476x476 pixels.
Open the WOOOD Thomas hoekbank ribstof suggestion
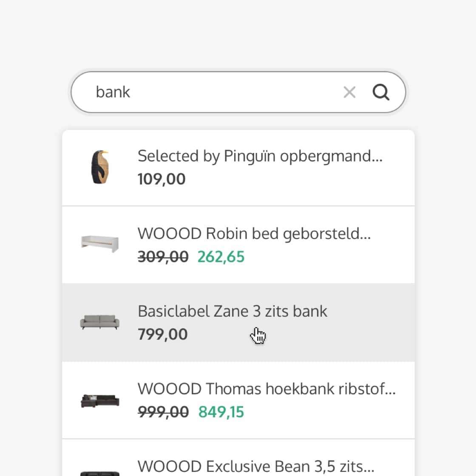click(266, 389)
